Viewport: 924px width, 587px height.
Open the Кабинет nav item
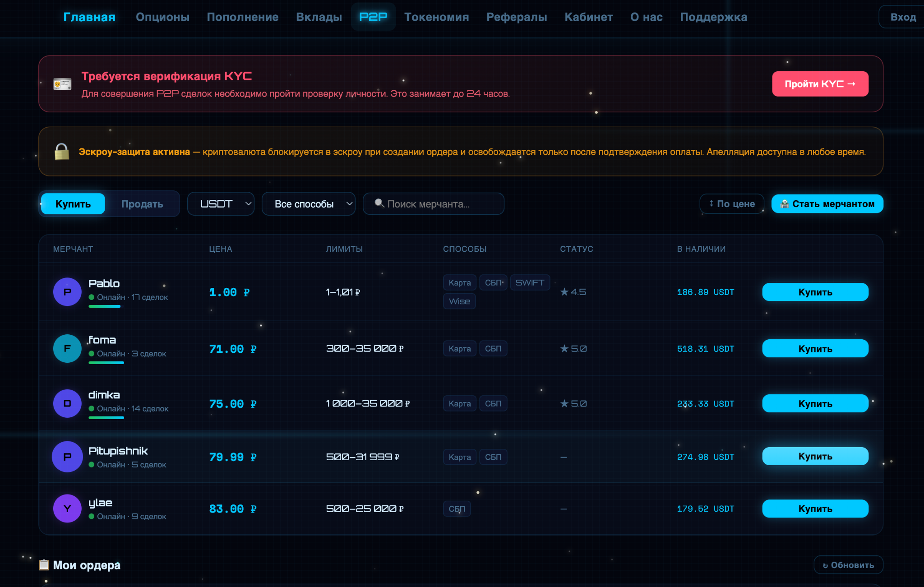coord(589,17)
